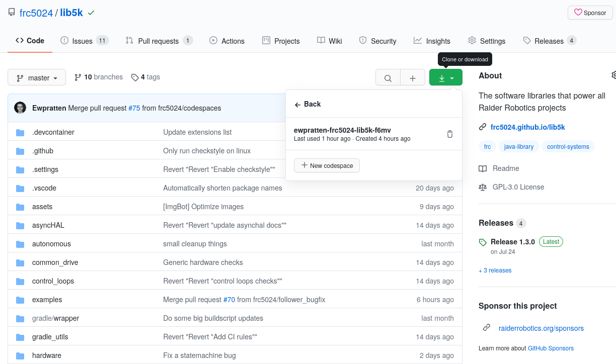
Task: Click the book icon next to Readme
Action: (x=483, y=168)
